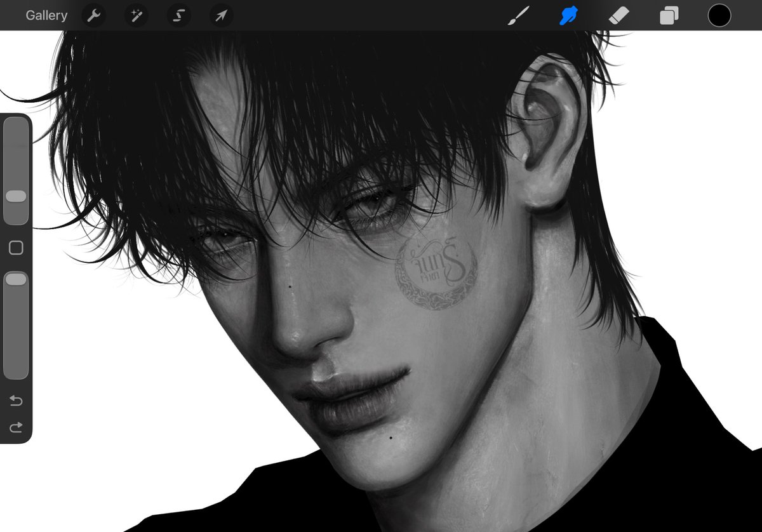Open the black color swatch picker
762x532 pixels.
tap(719, 16)
